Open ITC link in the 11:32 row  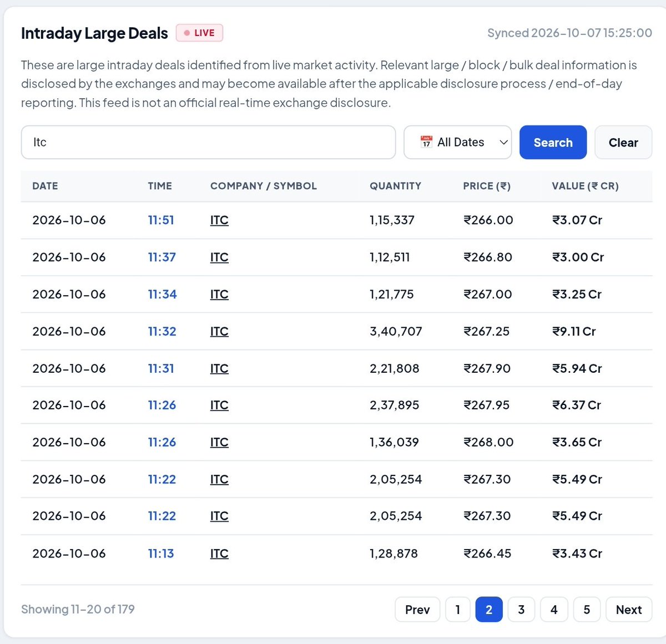click(219, 332)
